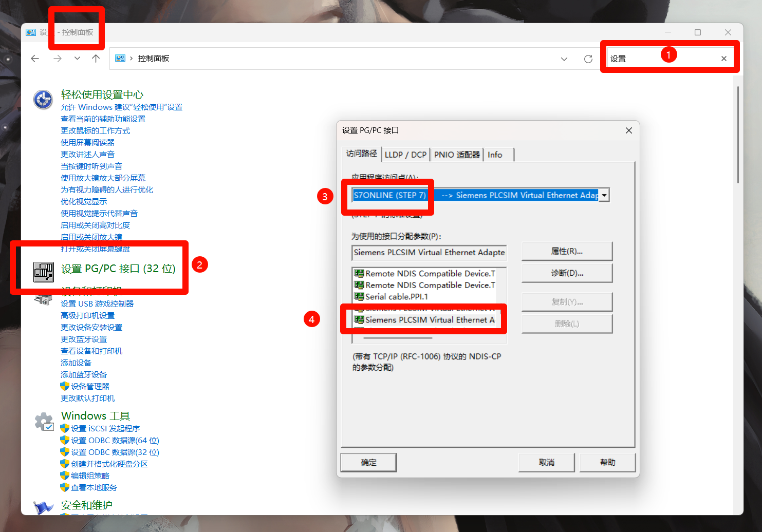
Task: Click shield icon next to 编辑组策略
Action: [65, 476]
